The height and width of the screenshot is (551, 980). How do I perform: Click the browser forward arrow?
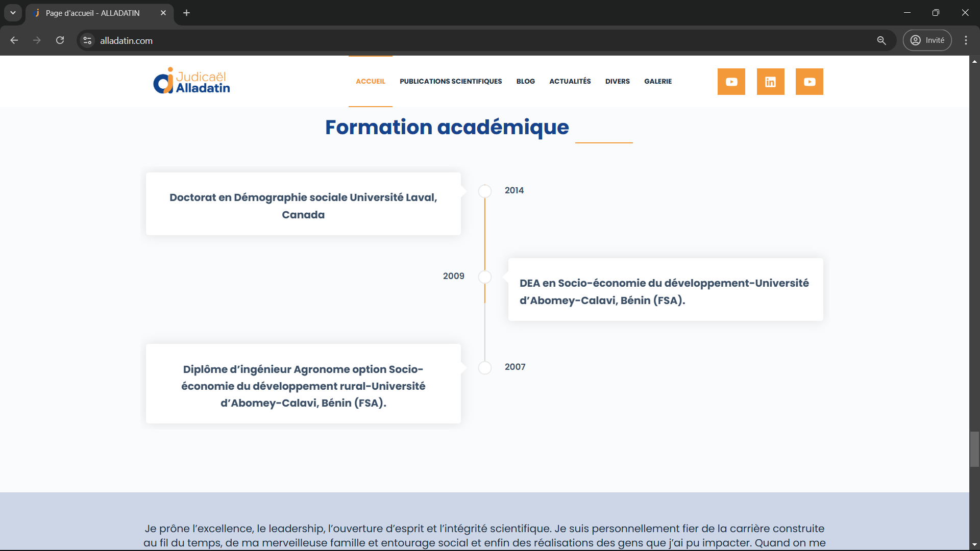37,40
